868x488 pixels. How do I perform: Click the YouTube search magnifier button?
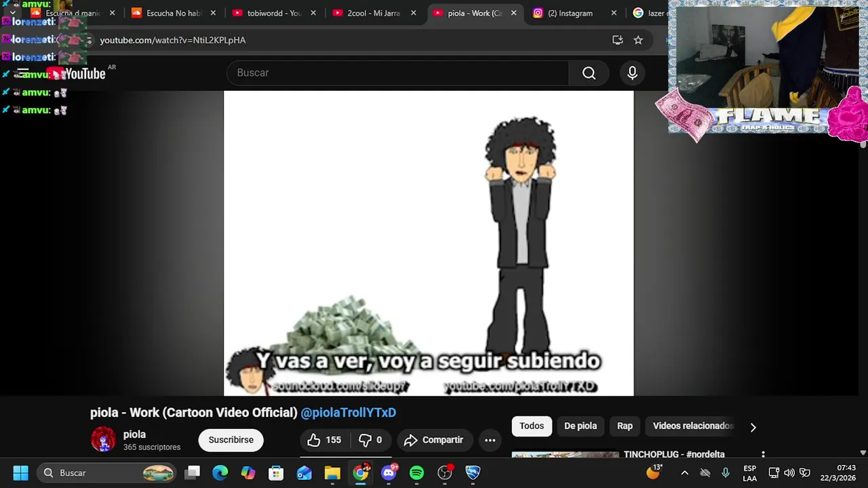click(x=589, y=73)
